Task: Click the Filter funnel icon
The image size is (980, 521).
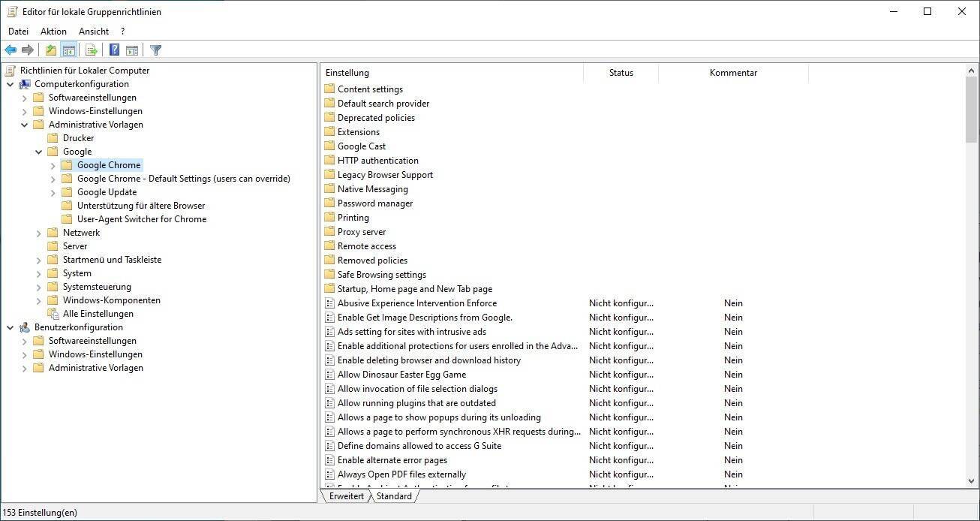Action: pos(155,50)
